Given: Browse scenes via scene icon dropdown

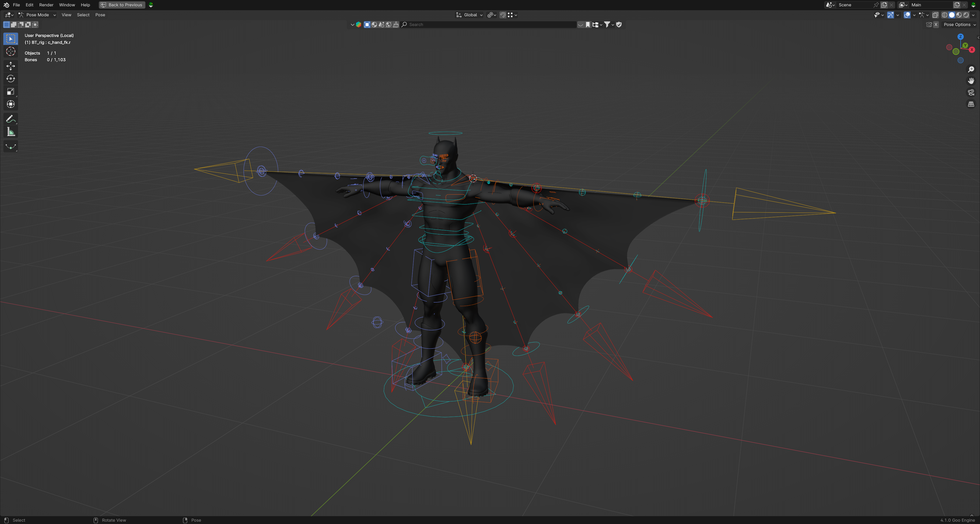Looking at the screenshot, I should (x=830, y=5).
